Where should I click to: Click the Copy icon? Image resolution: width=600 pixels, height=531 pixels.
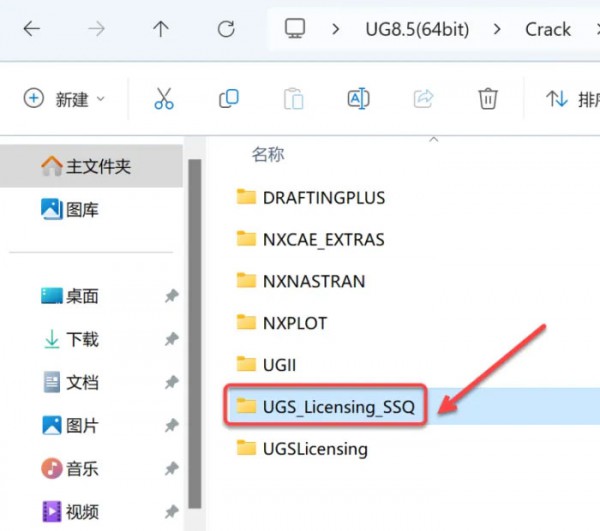tap(229, 99)
